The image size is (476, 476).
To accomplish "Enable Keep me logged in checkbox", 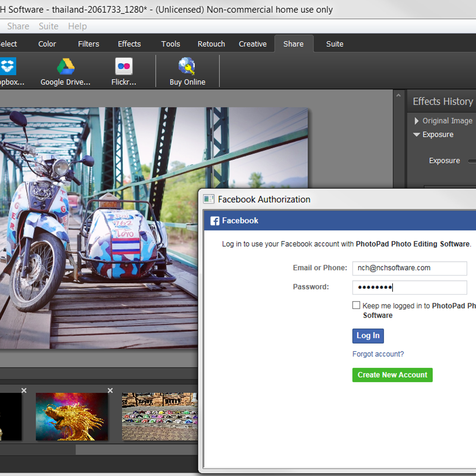I will 356,305.
